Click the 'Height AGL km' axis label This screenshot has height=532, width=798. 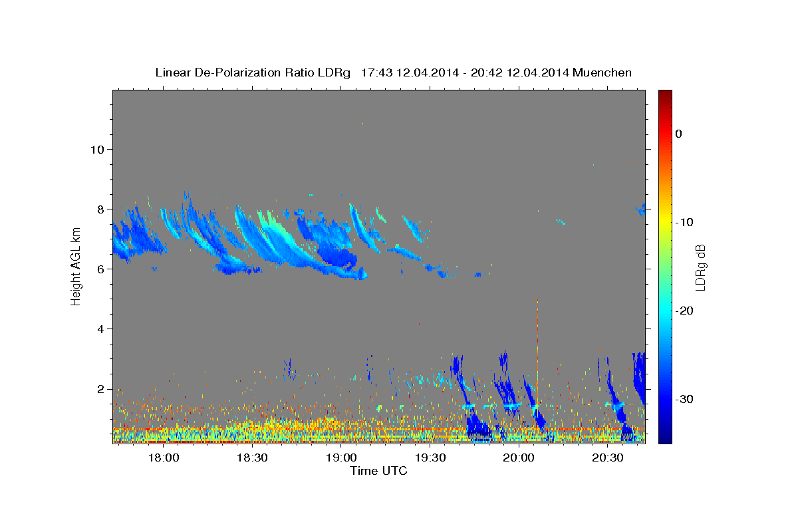[x=76, y=267]
